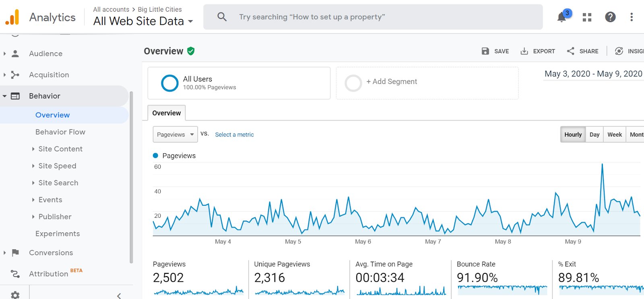Viewport: 644px width, 299px height.
Task: Click the Pageviews blue legend dot
Action: pos(155,156)
